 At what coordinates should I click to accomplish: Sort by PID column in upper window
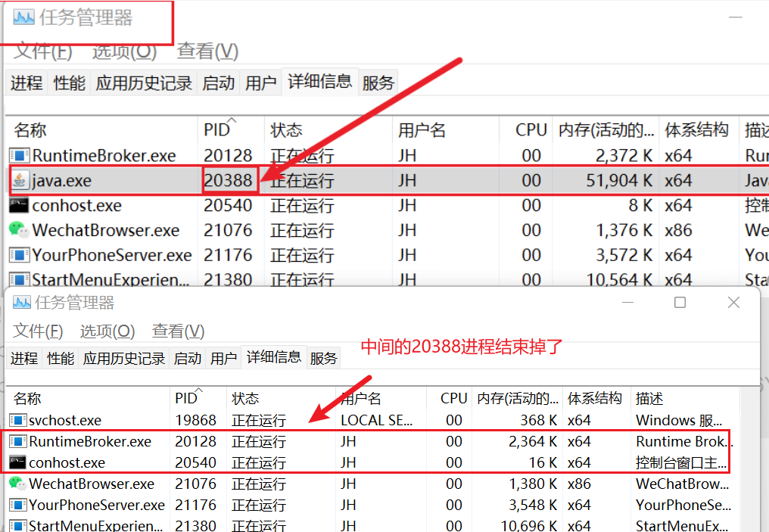coord(231,130)
